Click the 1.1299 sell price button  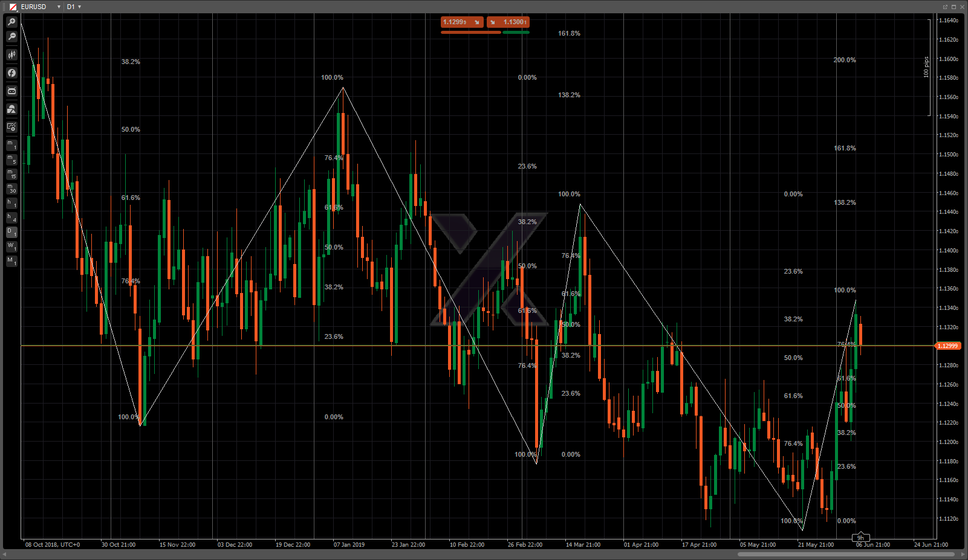coord(462,22)
